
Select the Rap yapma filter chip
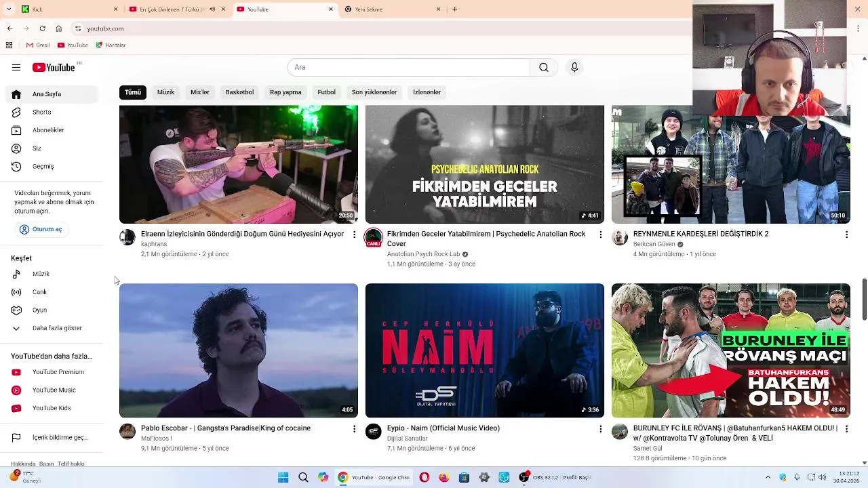coord(285,92)
